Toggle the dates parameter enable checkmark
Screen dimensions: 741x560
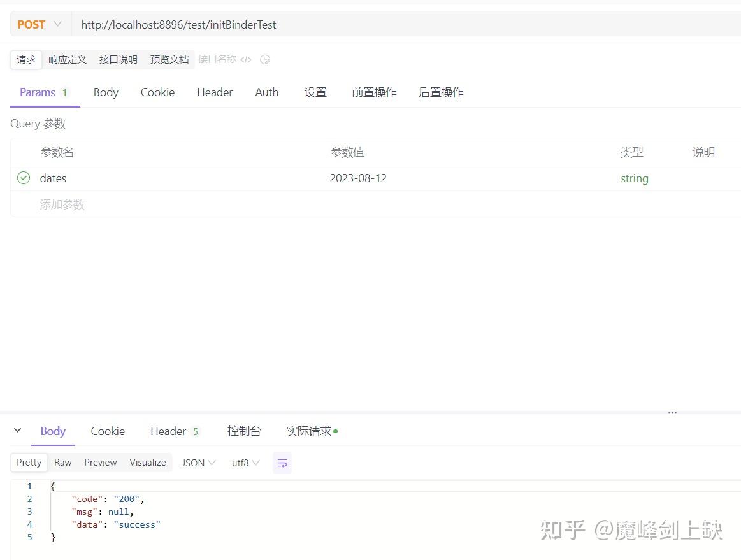pos(23,178)
